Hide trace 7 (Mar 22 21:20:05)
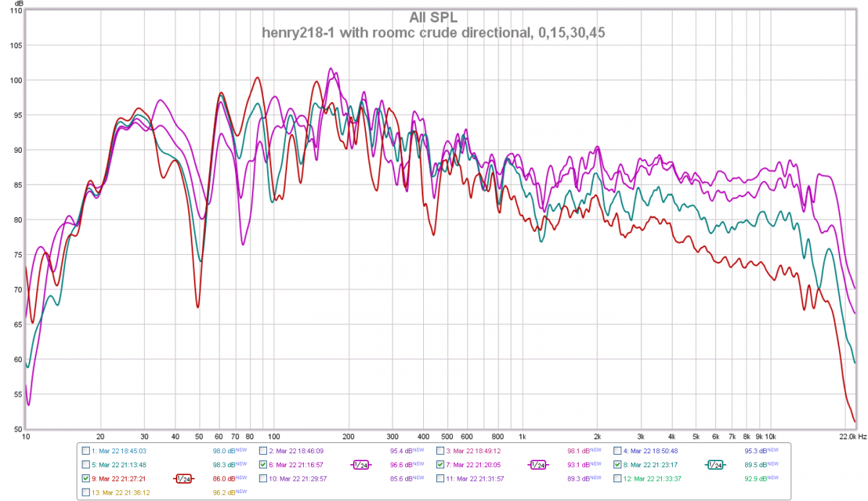The width and height of the screenshot is (868, 501). click(441, 465)
